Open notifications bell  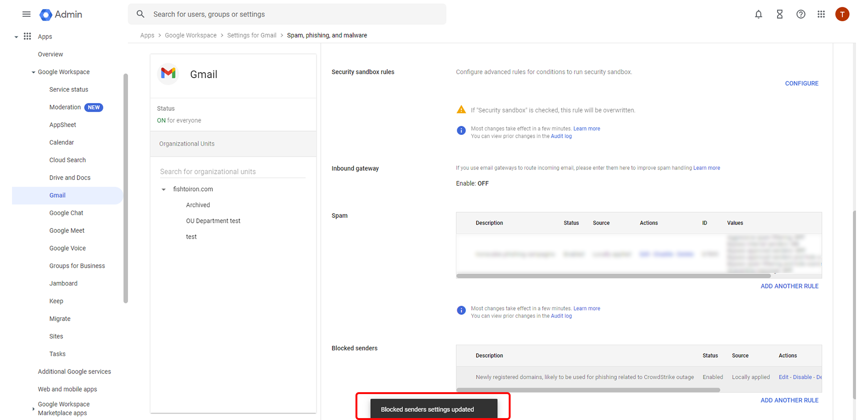[758, 14]
